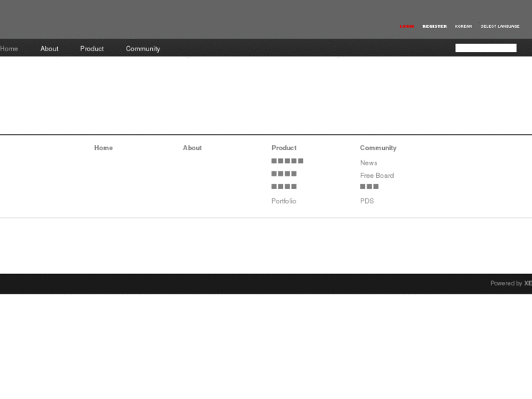Viewport: 532px width, 399px height.
Task: Select About in the dark navigation bar
Action: pos(49,48)
